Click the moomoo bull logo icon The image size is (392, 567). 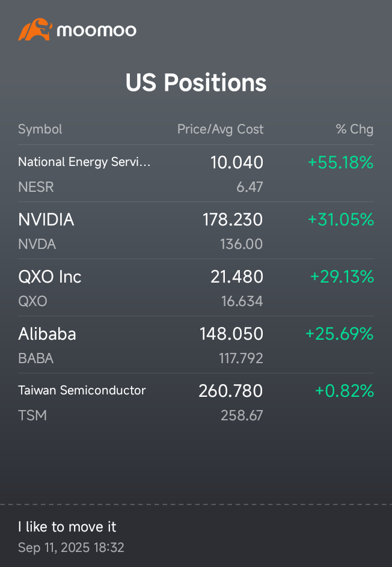point(35,29)
